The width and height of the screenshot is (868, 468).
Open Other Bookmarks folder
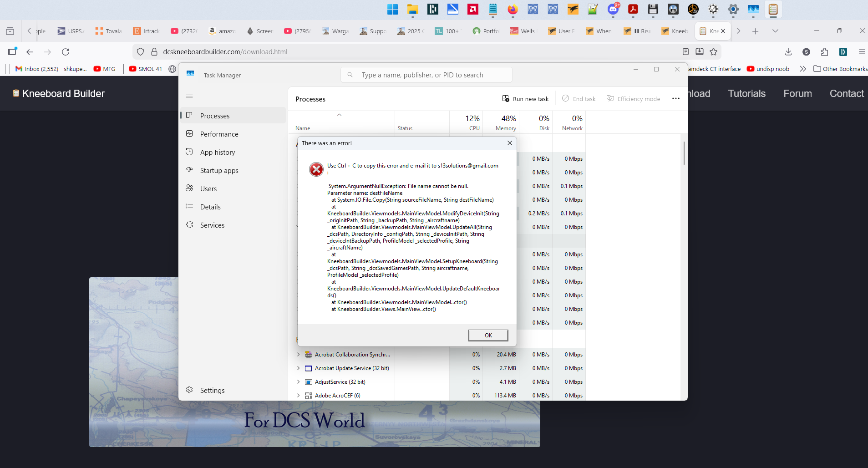pyautogui.click(x=840, y=69)
